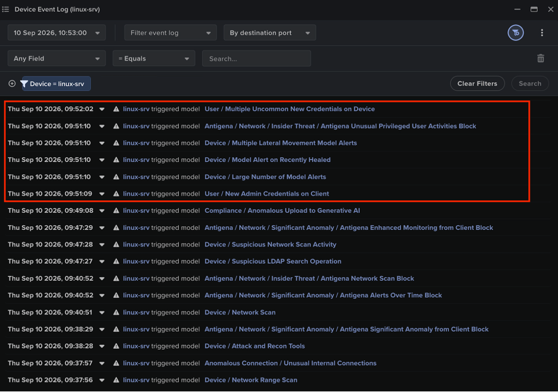Image resolution: width=558 pixels, height=392 pixels.
Task: Click into the Search... text field
Action: point(256,58)
